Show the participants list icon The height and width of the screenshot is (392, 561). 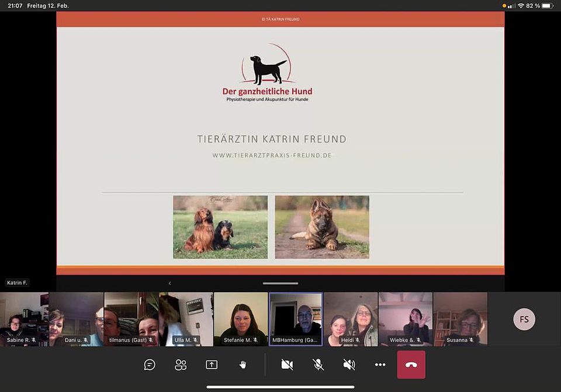[x=181, y=365]
